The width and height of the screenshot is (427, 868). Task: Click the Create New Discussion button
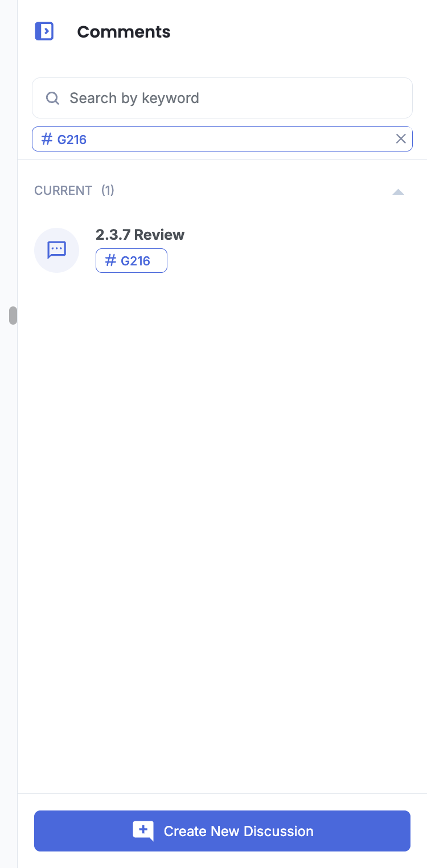pos(222,831)
